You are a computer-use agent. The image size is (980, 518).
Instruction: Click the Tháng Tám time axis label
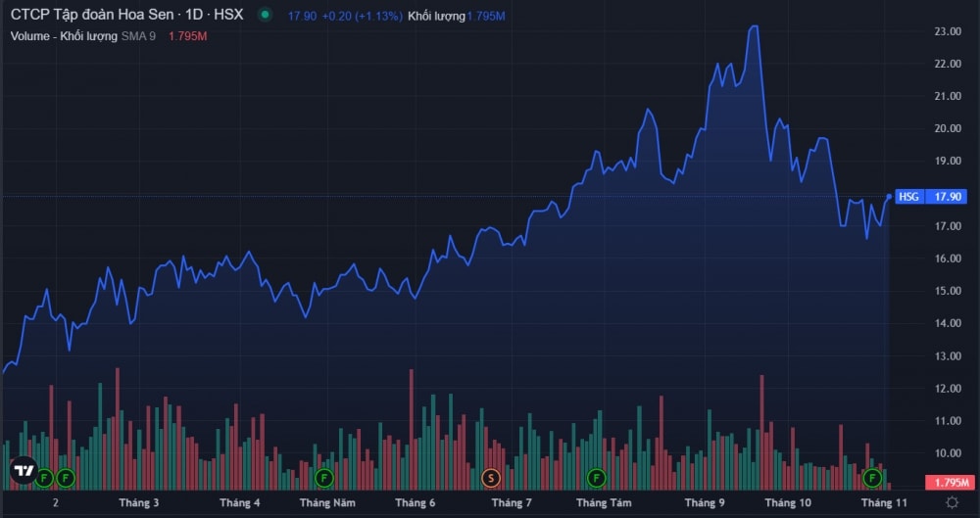(604, 502)
